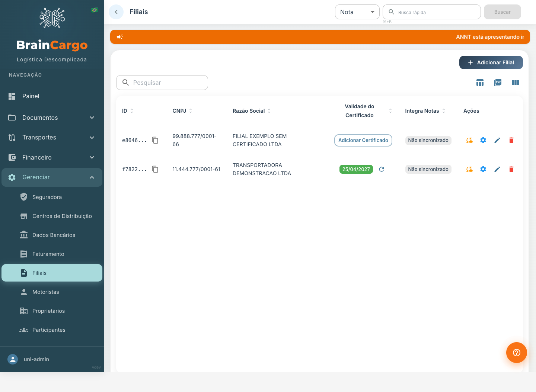The height and width of the screenshot is (392, 536).
Task: Refresh the certificate dated 25/04/2027
Action: (x=382, y=169)
